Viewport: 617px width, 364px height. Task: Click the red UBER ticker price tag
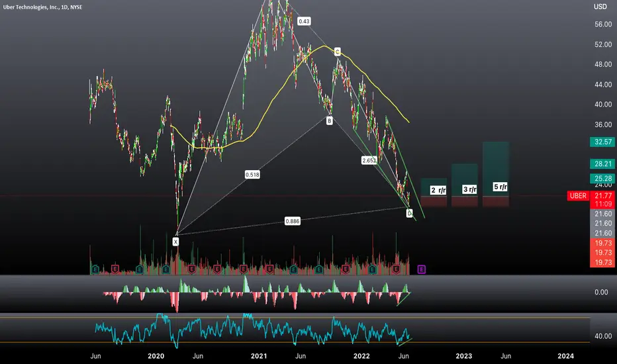(578, 196)
